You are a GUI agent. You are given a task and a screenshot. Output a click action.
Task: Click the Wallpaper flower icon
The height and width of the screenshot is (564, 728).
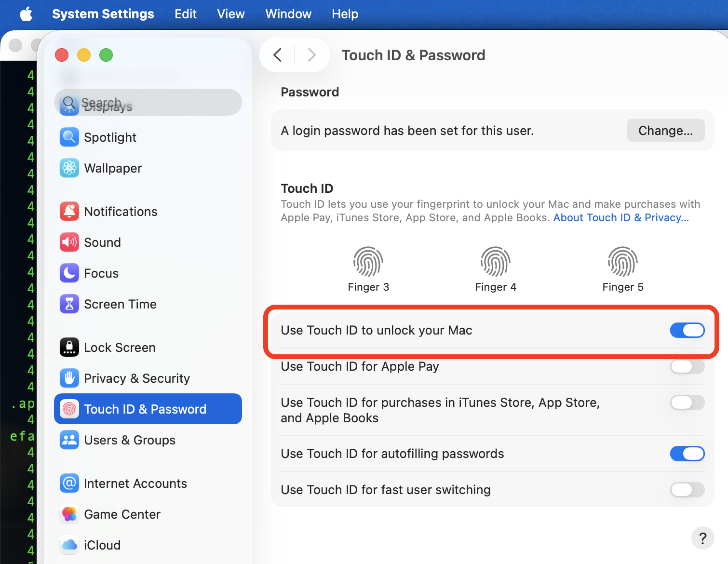click(69, 168)
